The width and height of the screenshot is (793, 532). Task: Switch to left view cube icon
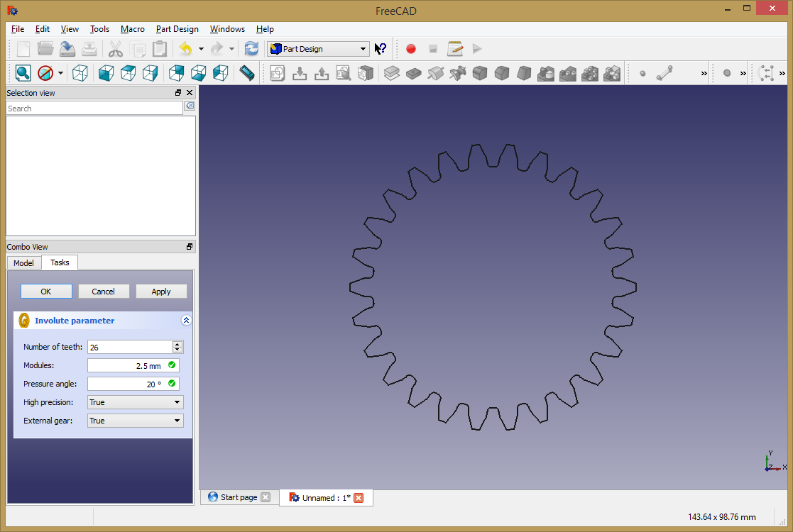(x=221, y=73)
